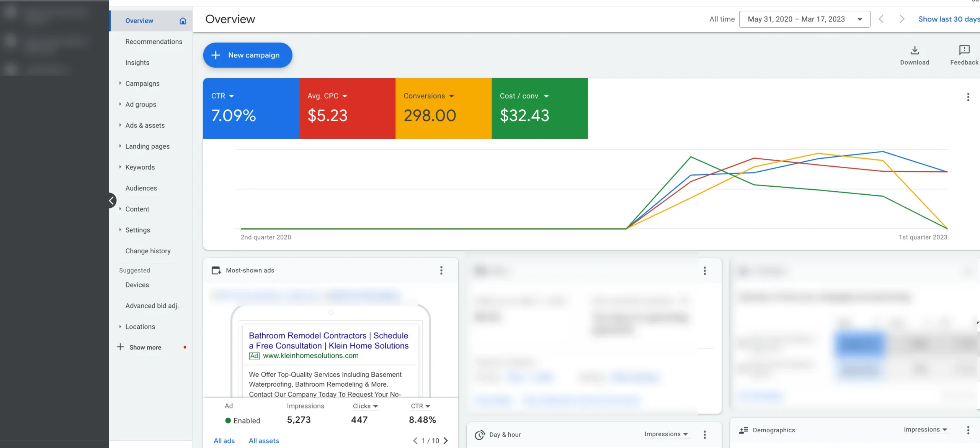The height and width of the screenshot is (448, 980).
Task: Open blurred middle card three-dot menu
Action: pos(705,271)
